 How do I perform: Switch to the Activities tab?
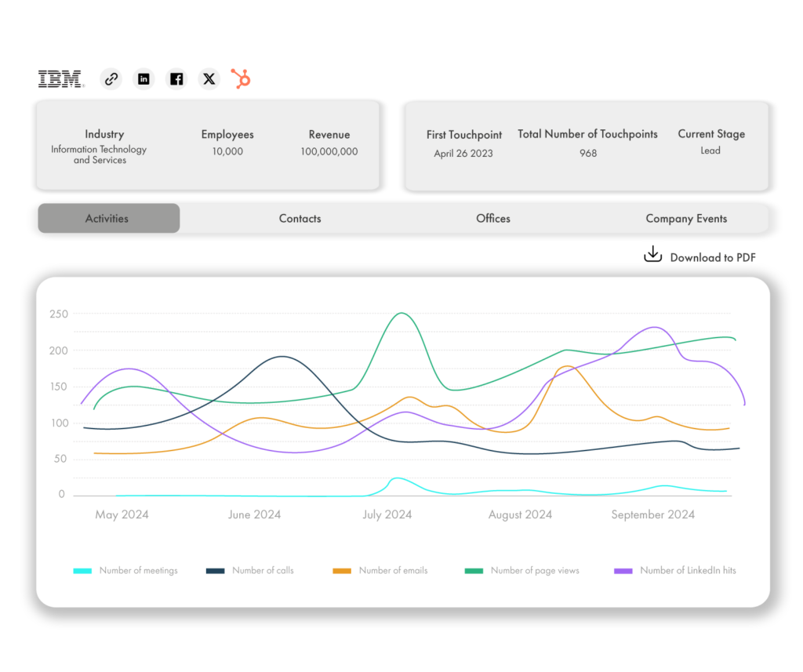[x=107, y=219]
